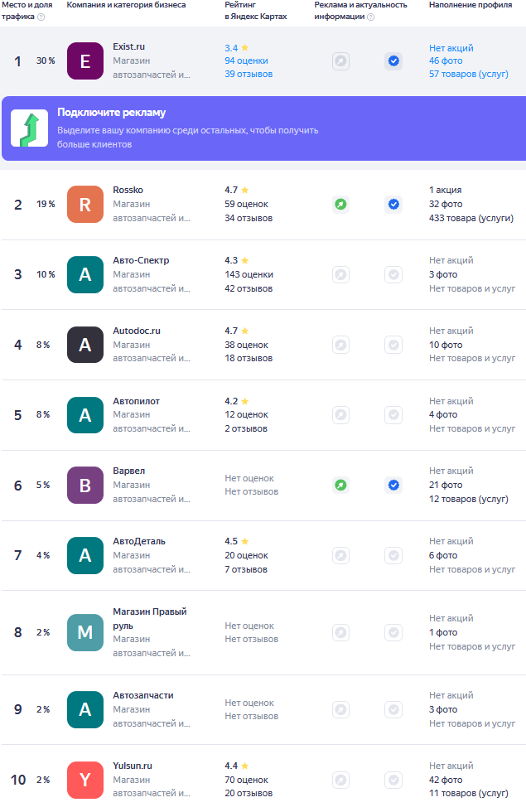Select the Yulsun.ru red logo avatar
526x812 pixels.
point(85,780)
